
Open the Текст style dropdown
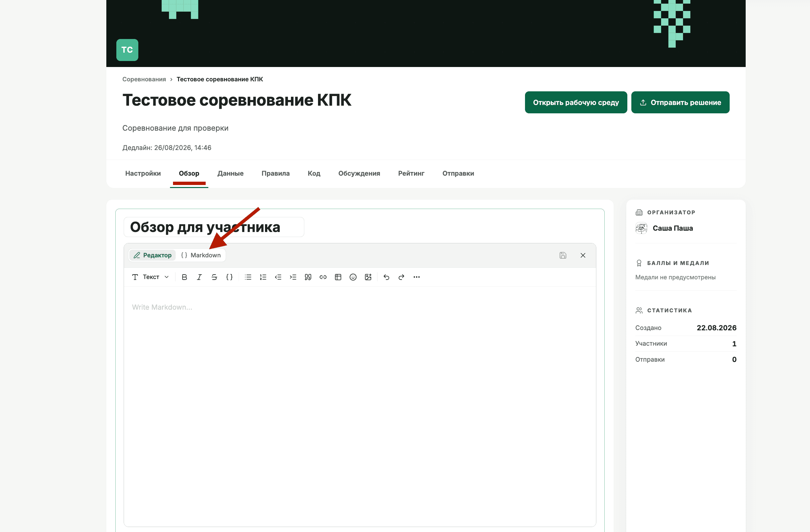click(x=150, y=277)
